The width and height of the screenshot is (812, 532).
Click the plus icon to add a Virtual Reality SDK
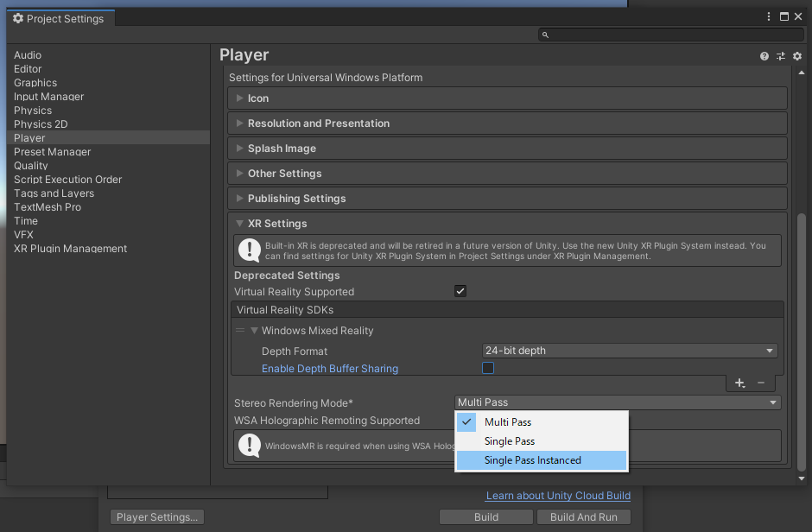tap(739, 382)
